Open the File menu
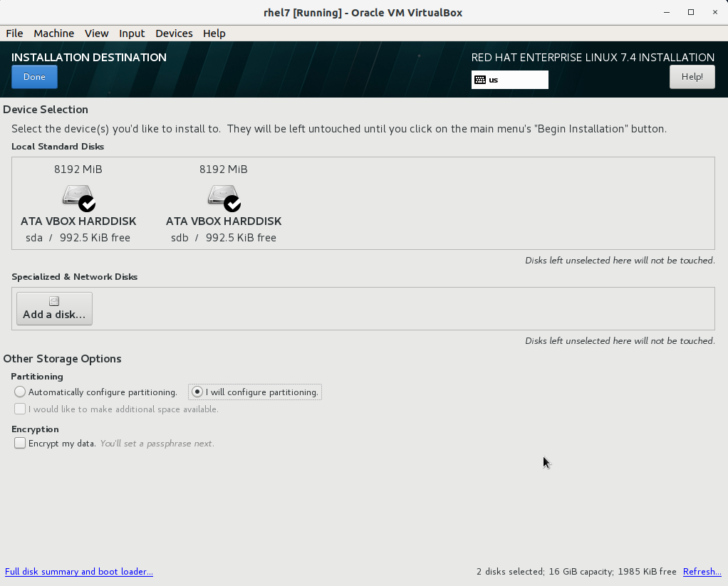 coord(14,33)
